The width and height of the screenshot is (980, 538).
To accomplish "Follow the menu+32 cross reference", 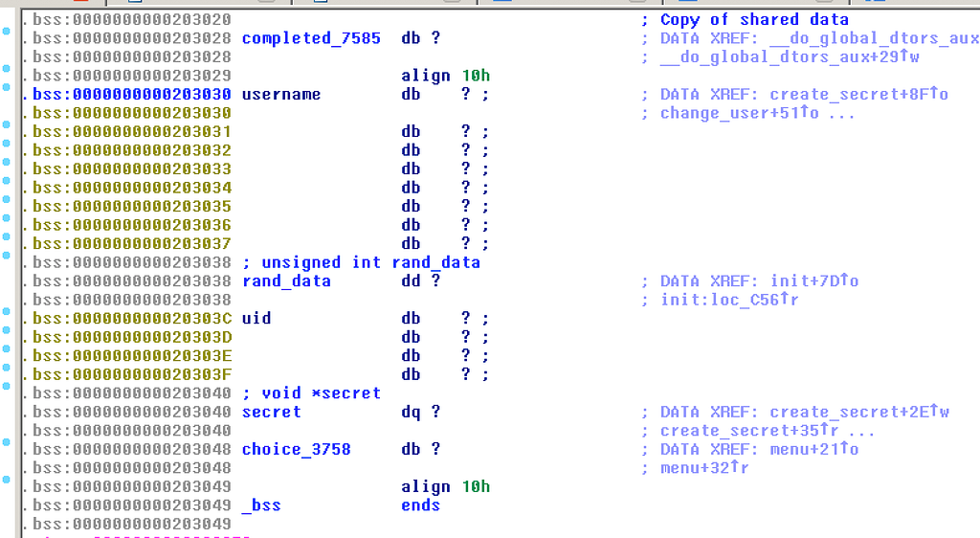I will 704,468.
